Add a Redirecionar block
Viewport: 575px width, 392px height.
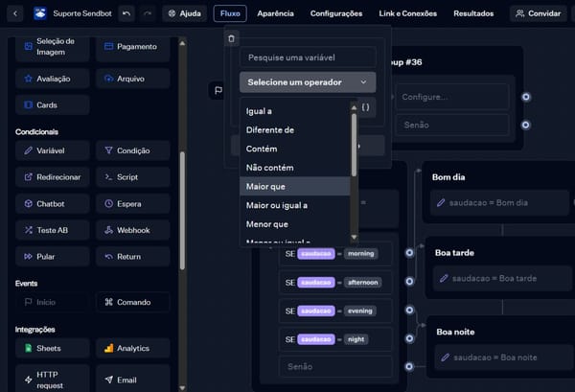click(53, 176)
